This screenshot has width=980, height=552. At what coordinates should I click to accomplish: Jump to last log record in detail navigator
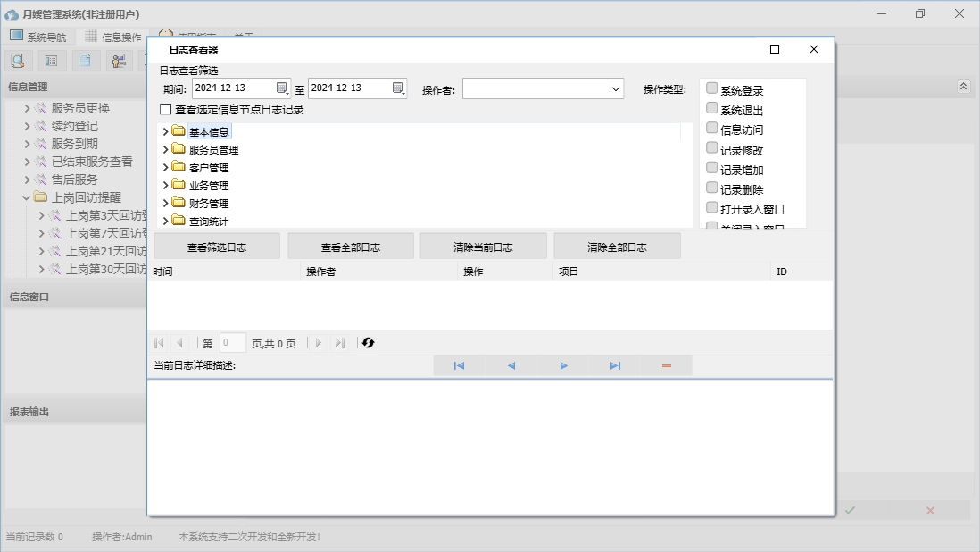[x=615, y=365]
